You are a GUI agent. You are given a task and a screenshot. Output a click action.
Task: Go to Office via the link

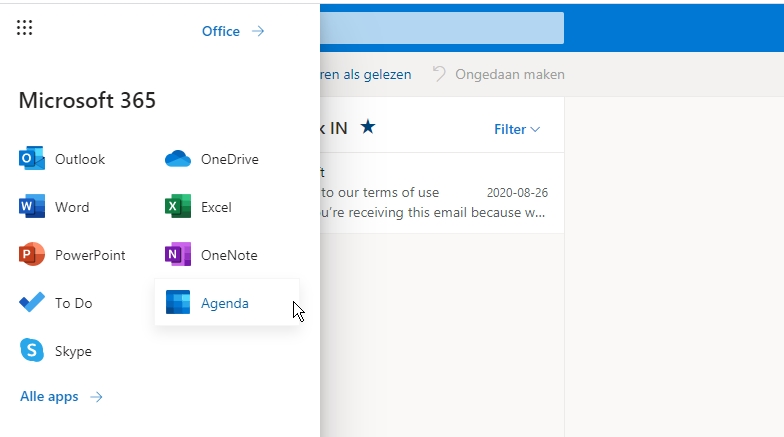tap(233, 31)
